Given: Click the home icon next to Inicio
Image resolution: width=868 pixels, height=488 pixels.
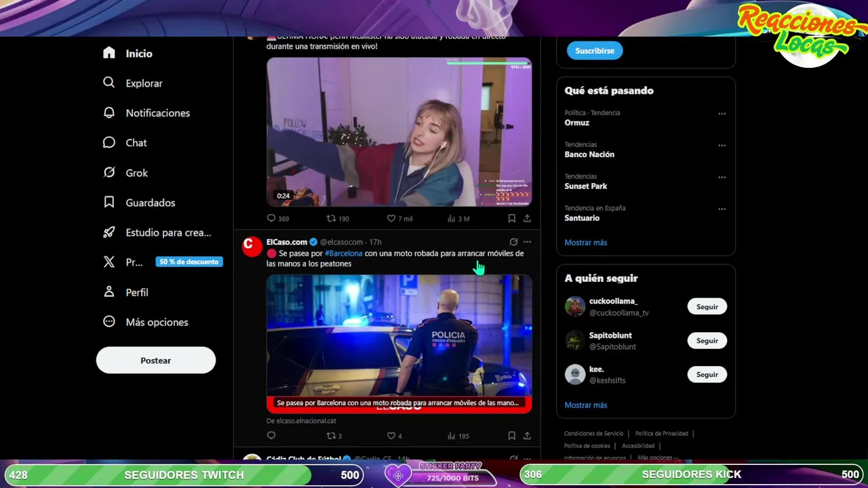Looking at the screenshot, I should 108,53.
